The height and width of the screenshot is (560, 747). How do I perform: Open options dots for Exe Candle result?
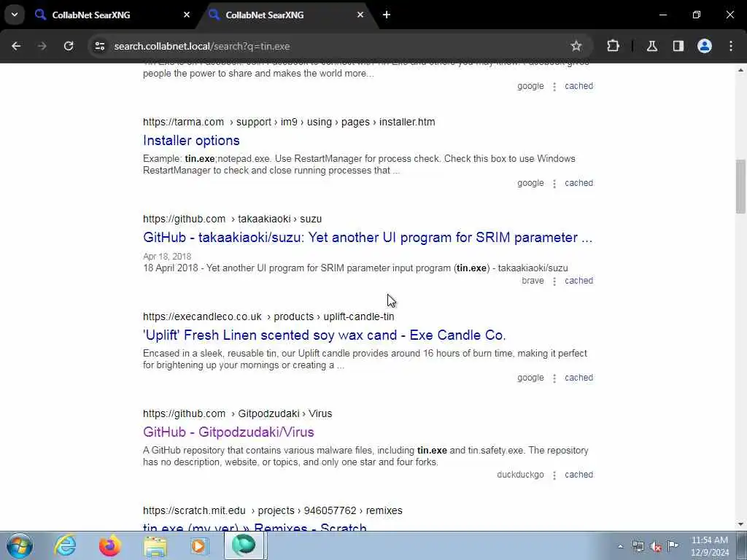pyautogui.click(x=554, y=378)
